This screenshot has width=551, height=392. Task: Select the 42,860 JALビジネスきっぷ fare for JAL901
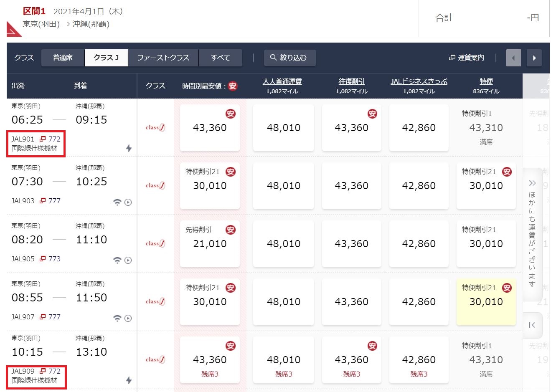tap(419, 128)
